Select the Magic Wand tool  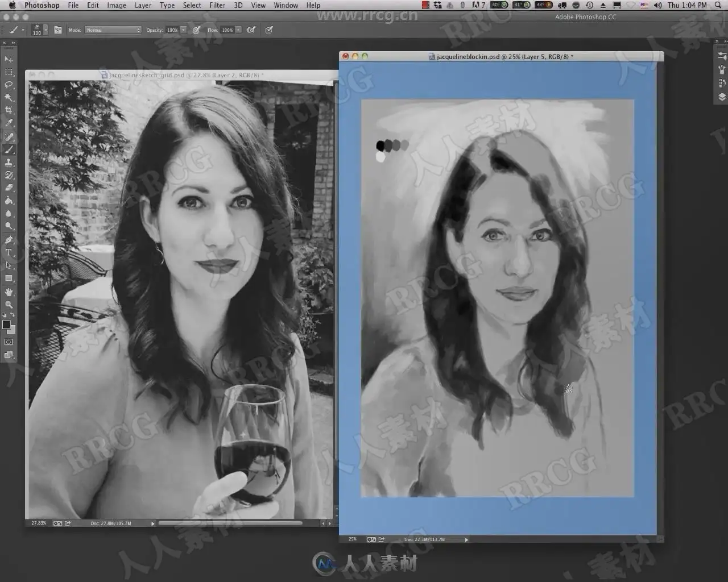coord(9,98)
